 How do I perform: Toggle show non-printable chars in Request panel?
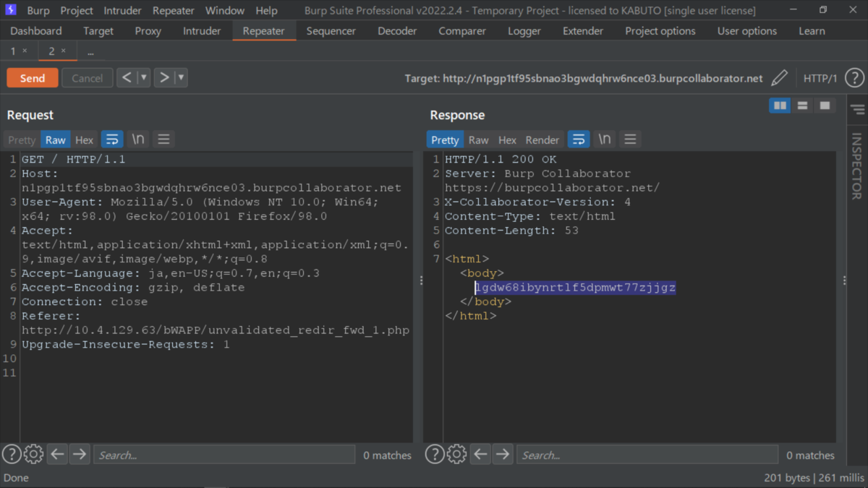pyautogui.click(x=137, y=140)
